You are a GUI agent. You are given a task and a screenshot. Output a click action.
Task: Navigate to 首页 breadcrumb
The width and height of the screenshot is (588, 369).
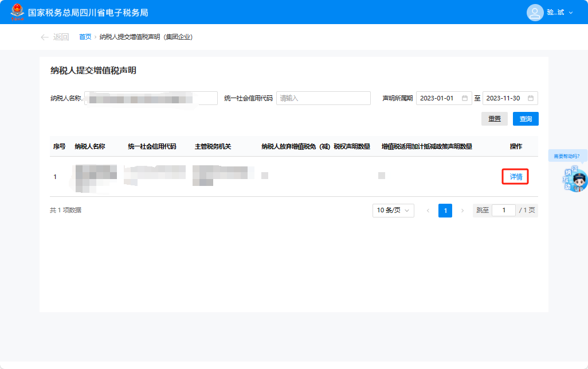[x=85, y=37]
